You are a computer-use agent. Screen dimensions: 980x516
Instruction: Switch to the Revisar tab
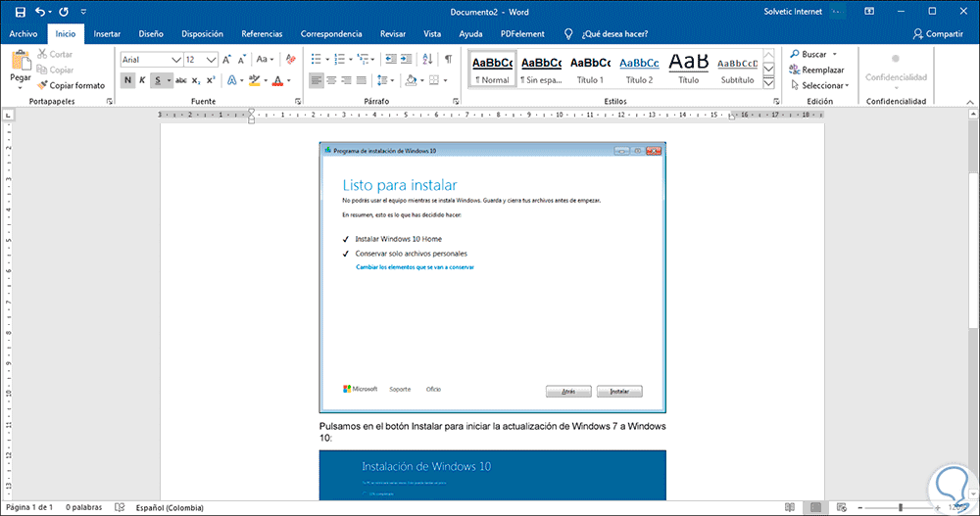click(x=393, y=33)
